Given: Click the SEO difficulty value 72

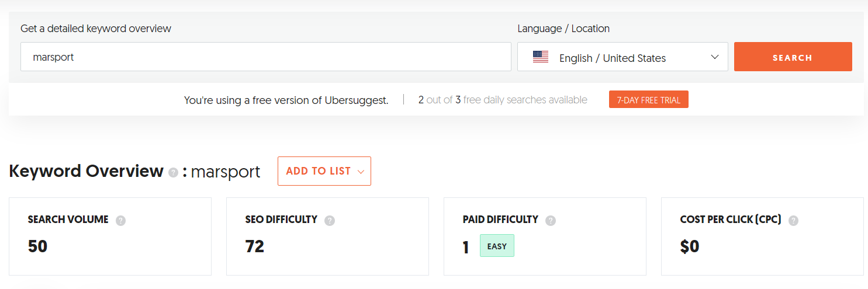Looking at the screenshot, I should pyautogui.click(x=255, y=246).
